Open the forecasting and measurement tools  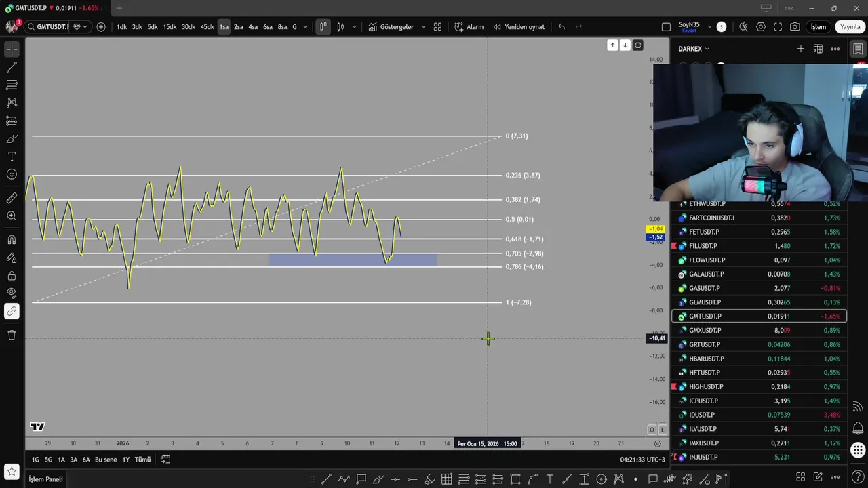12,121
